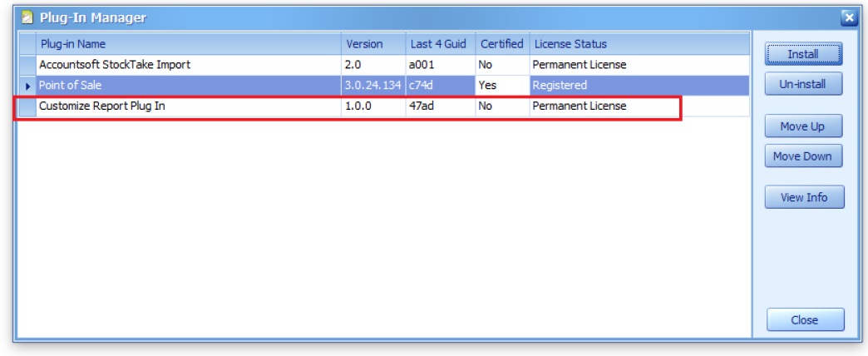
Task: Click the Last 4 Guid column header
Action: coord(439,44)
